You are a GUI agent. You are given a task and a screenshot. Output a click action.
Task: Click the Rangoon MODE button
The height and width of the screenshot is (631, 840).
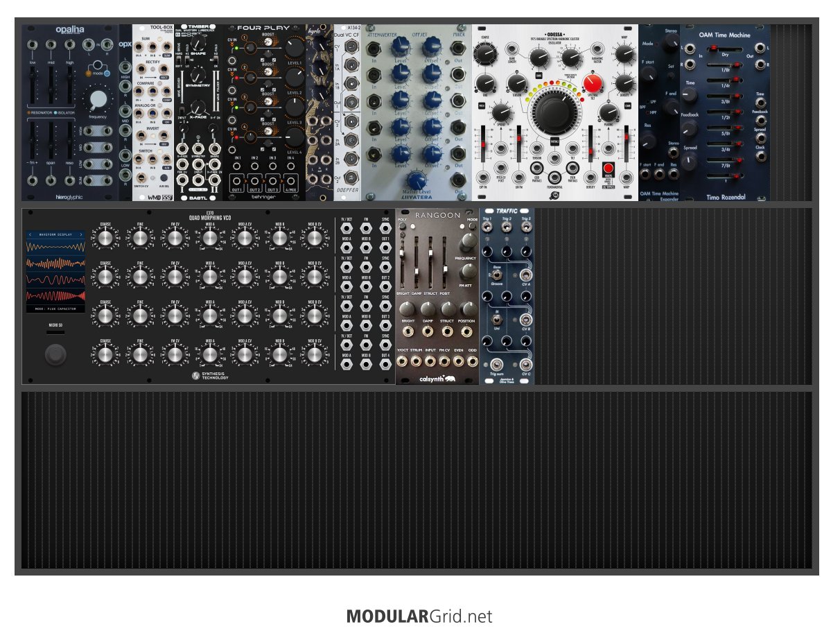click(472, 227)
